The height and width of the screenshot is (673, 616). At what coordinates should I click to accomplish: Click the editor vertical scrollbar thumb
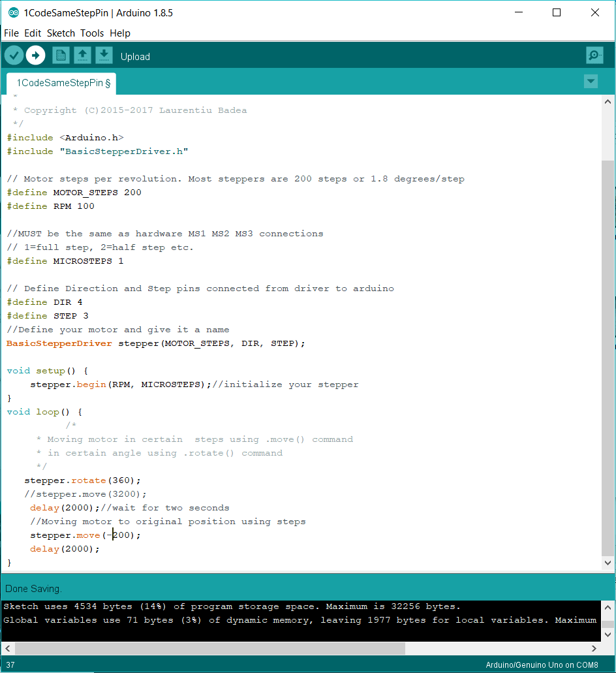(x=608, y=358)
